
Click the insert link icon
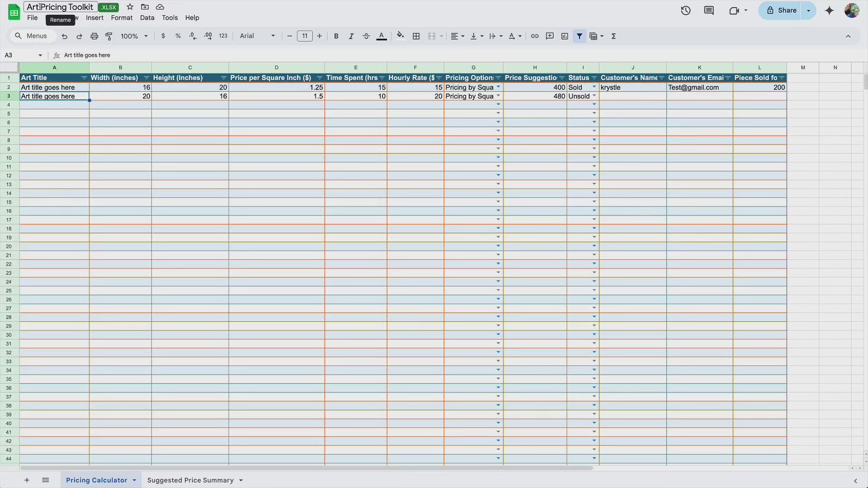(x=534, y=36)
